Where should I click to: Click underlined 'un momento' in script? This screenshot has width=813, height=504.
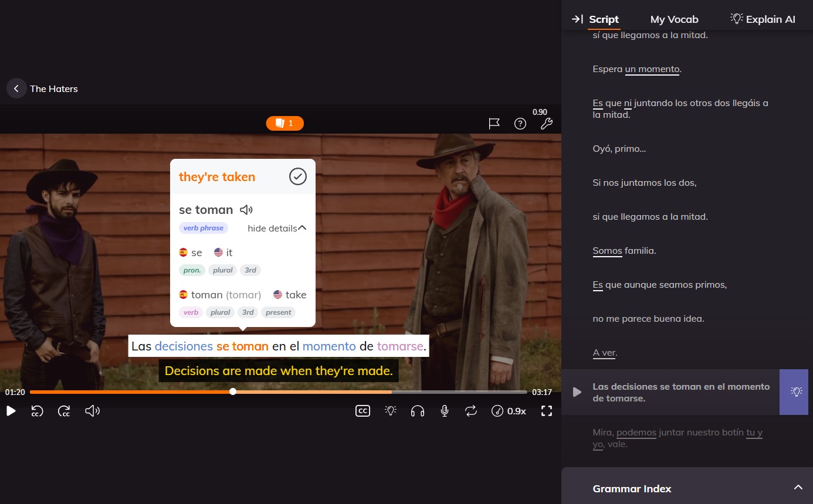click(652, 69)
